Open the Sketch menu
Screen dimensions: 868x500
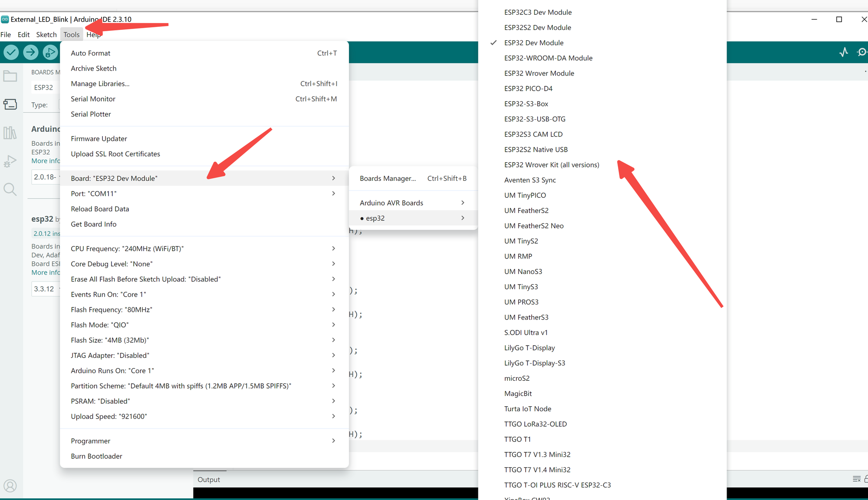tap(46, 35)
